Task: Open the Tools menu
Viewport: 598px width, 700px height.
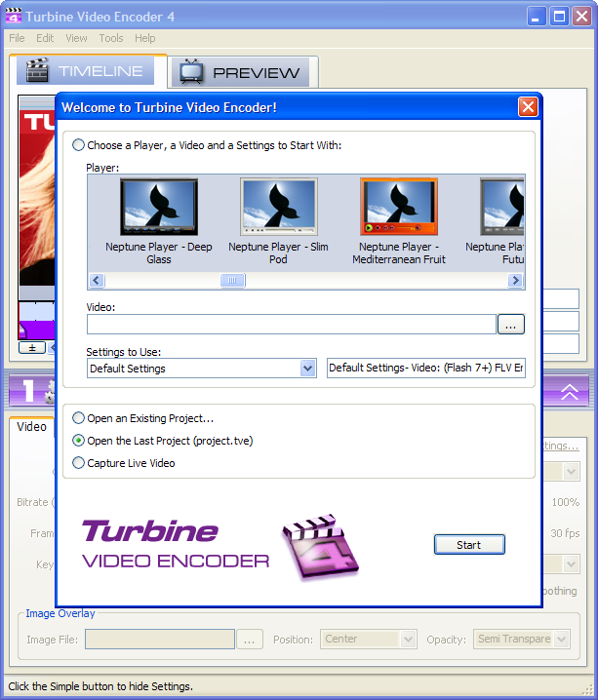Action: point(111,38)
